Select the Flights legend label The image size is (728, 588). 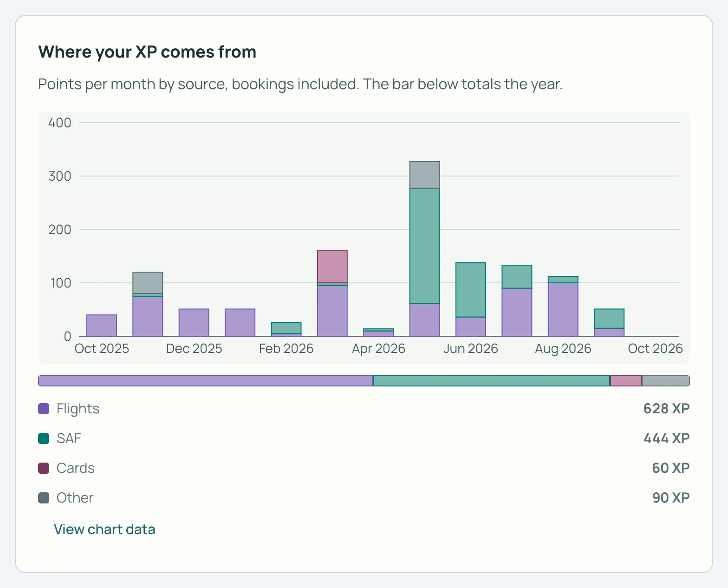pyautogui.click(x=78, y=409)
